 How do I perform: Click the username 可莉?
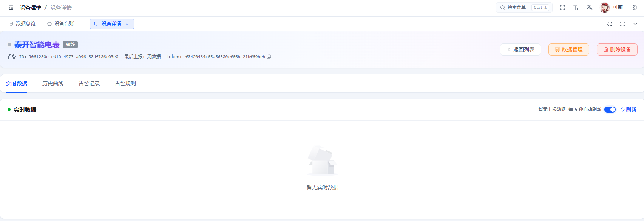pyautogui.click(x=618, y=8)
